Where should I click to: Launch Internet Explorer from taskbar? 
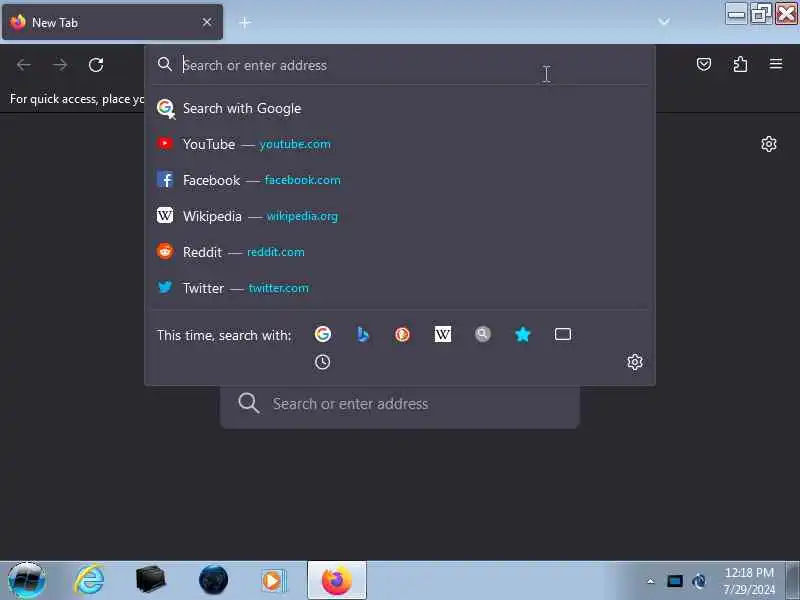click(x=89, y=580)
